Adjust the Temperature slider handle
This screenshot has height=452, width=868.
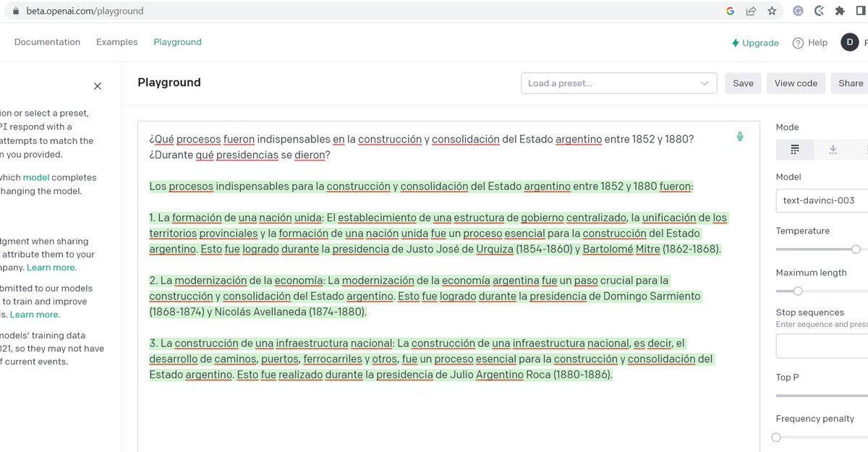(856, 249)
